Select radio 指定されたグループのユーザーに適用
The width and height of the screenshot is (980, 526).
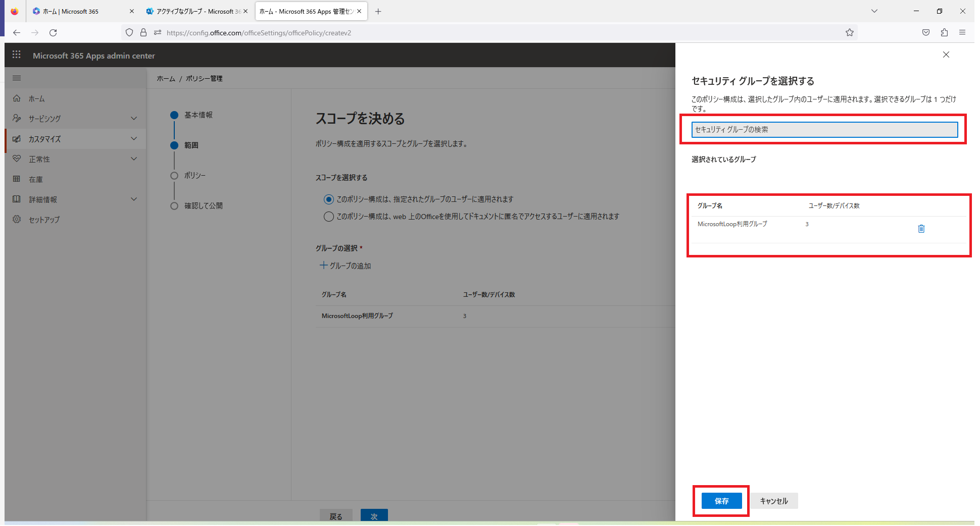329,199
